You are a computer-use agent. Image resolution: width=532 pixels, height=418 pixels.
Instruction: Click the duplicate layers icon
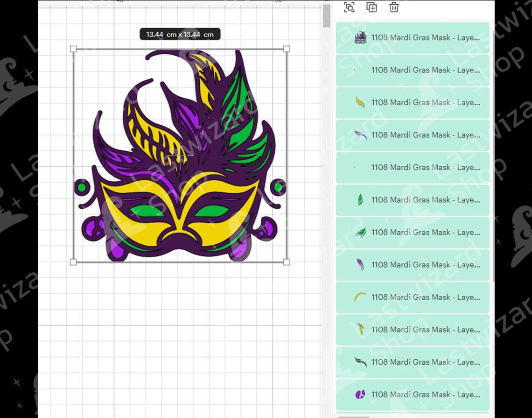click(x=371, y=7)
